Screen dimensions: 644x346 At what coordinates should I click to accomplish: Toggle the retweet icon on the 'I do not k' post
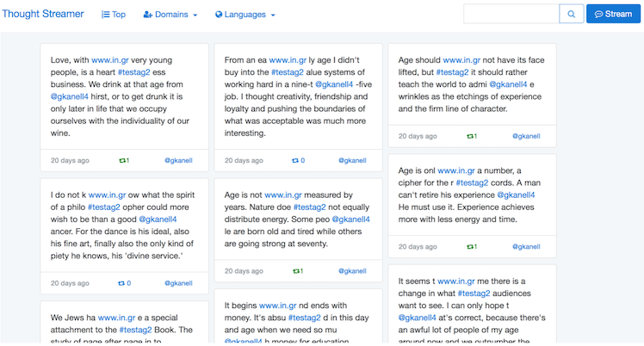pos(121,283)
